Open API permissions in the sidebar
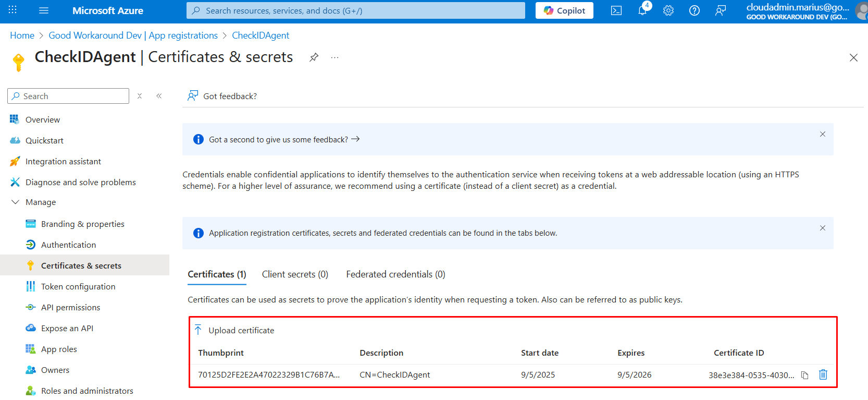868x400 pixels. click(x=70, y=307)
